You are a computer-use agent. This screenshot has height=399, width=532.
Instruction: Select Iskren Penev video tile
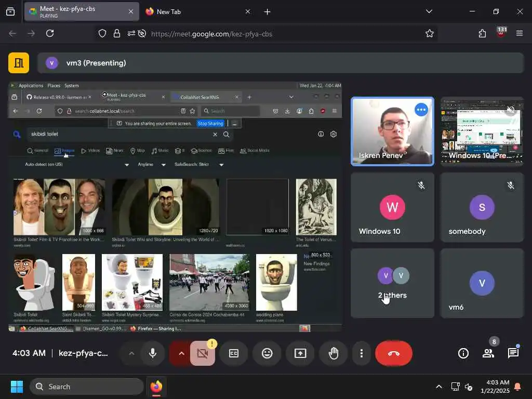392,131
